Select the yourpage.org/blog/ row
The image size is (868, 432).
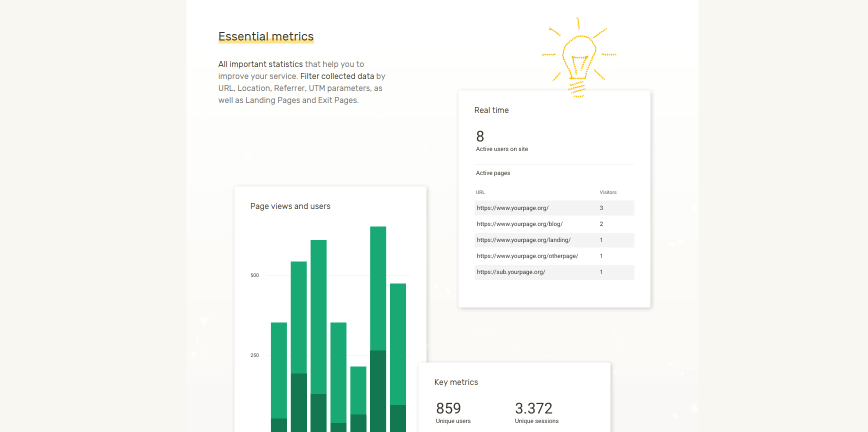coord(554,224)
